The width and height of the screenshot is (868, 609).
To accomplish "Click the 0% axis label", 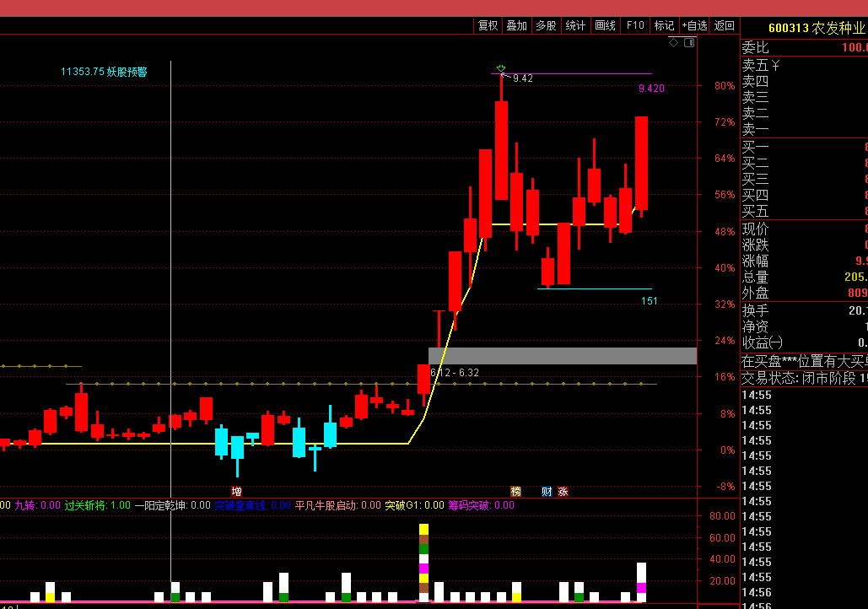I will tap(727, 450).
